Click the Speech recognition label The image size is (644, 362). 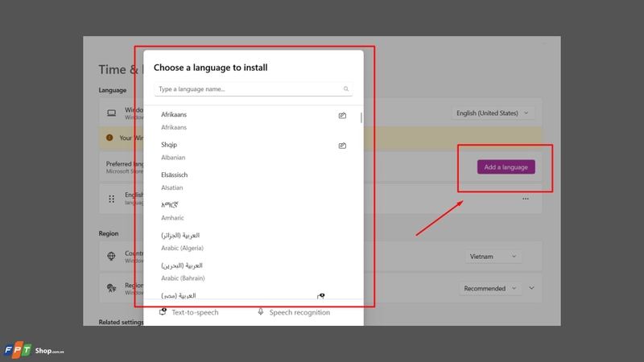click(x=299, y=312)
